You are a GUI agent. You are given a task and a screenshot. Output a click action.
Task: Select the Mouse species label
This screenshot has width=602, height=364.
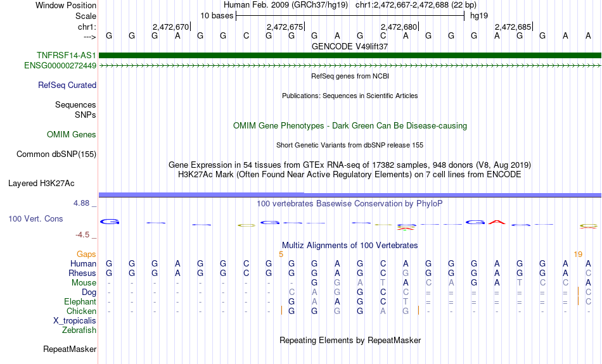pyautogui.click(x=84, y=283)
